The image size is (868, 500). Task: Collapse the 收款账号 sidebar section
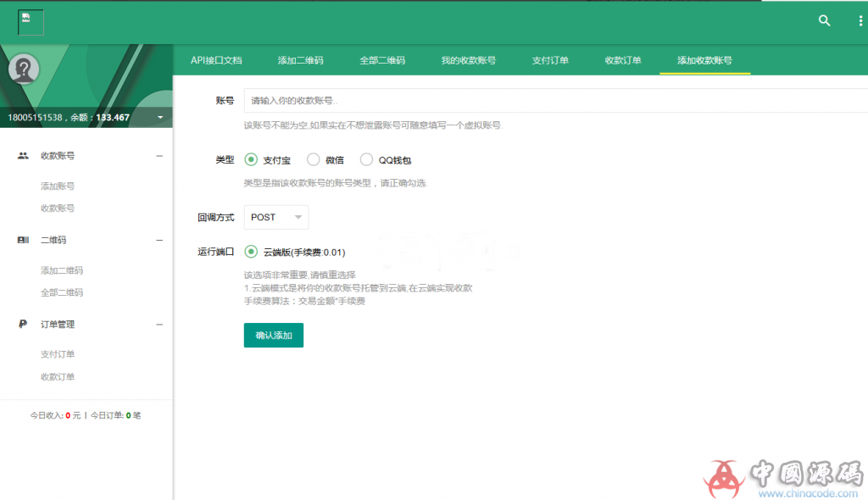pos(158,155)
